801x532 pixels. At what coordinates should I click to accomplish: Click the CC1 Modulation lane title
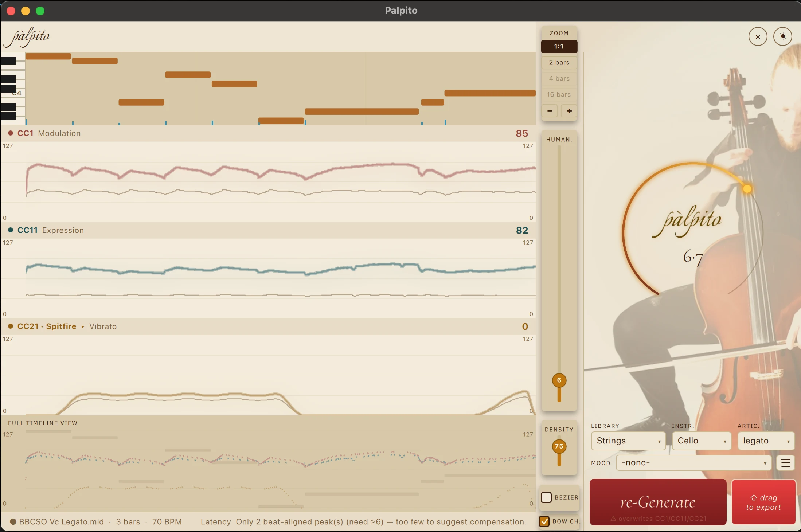[49, 133]
